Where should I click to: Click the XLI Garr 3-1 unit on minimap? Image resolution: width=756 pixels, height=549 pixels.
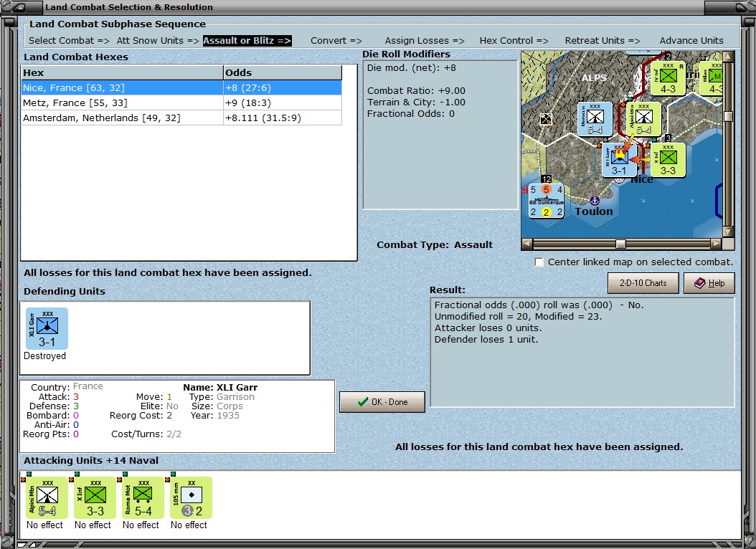[619, 161]
